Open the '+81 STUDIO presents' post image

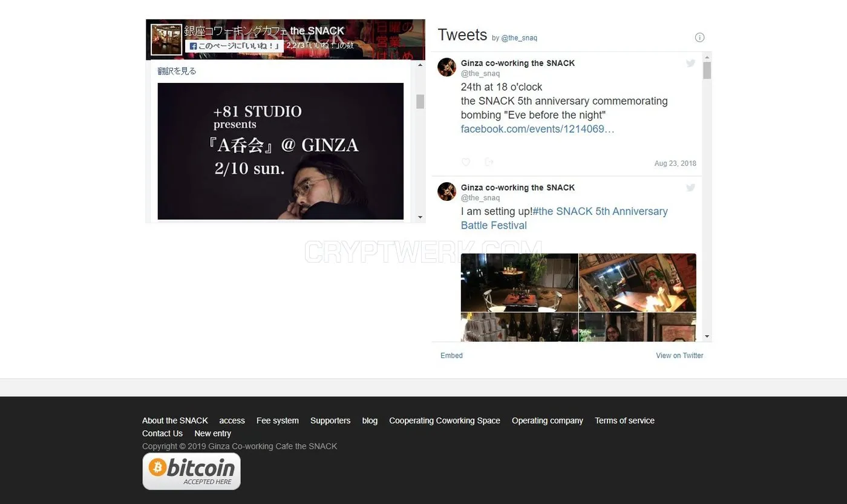click(281, 151)
